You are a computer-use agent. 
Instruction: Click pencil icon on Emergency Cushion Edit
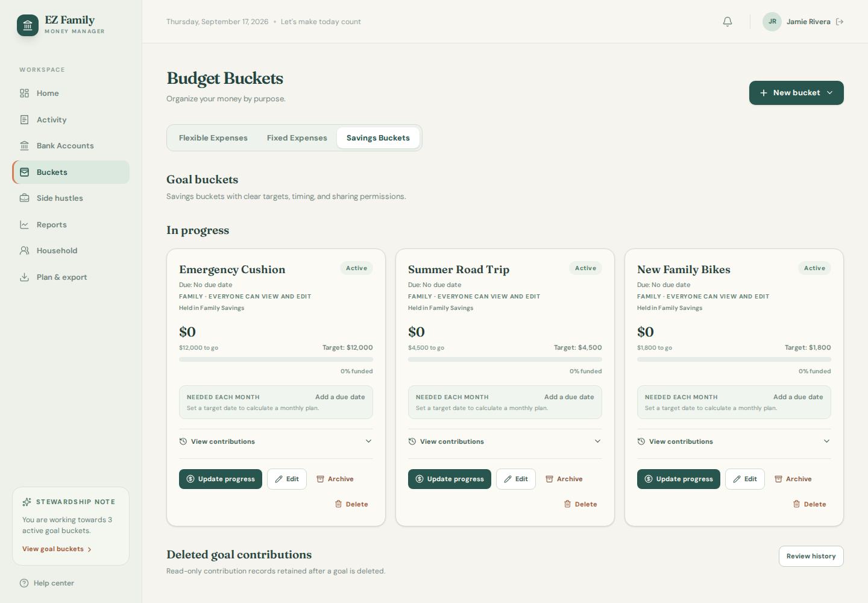278,479
